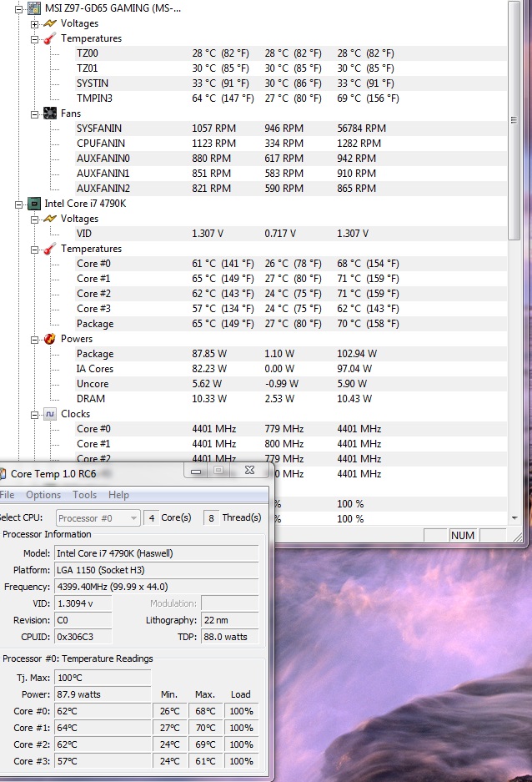Collapse the motherboard Temperatures node
Viewport: 532px width, 782px height.
(34, 39)
